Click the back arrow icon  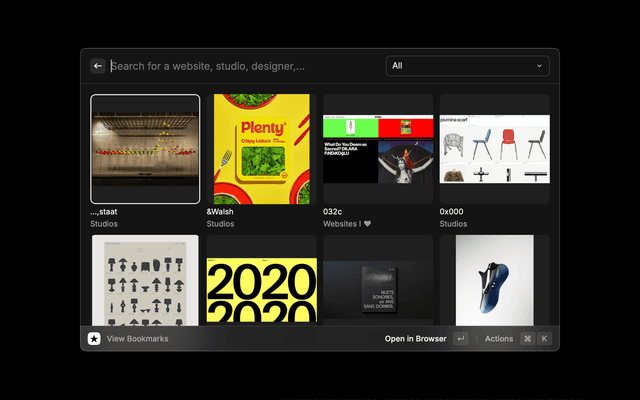[x=98, y=66]
